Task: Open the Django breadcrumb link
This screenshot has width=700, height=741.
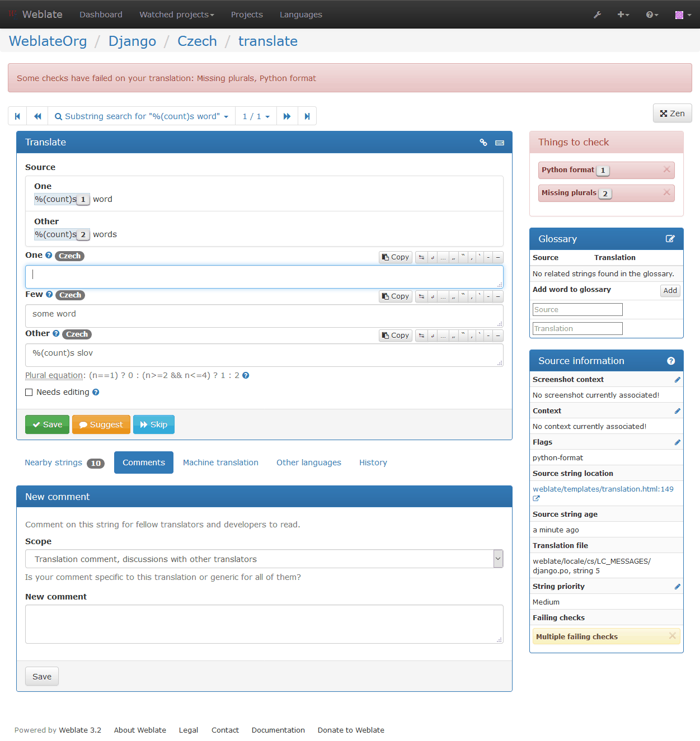Action: (x=133, y=41)
